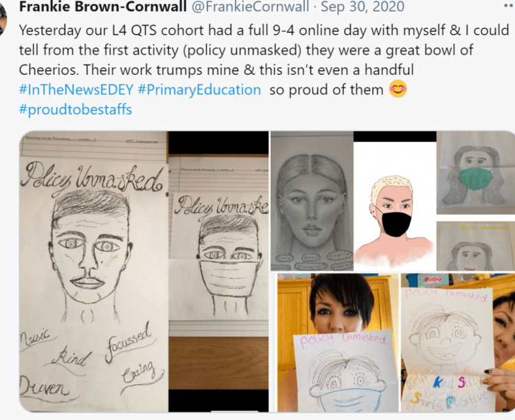The width and height of the screenshot is (515, 420).
Task: Open the Sep 30, 2020 tweet timestamp
Action: (363, 7)
